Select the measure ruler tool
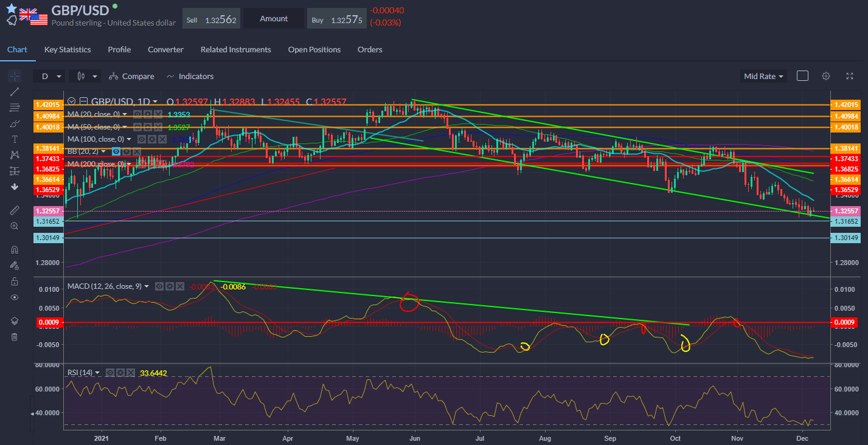The image size is (868, 445). pos(14,210)
